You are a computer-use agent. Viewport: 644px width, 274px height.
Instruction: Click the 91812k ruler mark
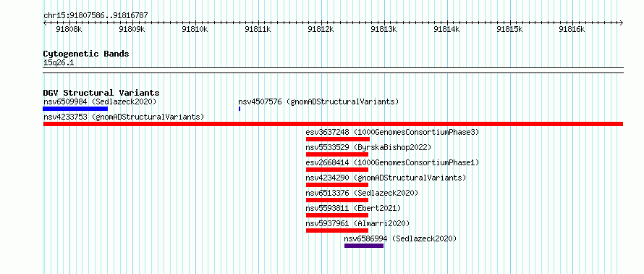[x=321, y=30]
